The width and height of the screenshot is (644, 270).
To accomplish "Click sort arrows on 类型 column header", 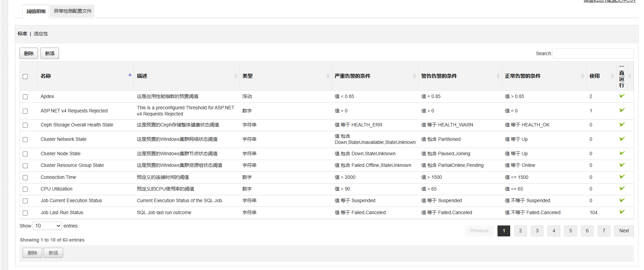I will pos(328,76).
